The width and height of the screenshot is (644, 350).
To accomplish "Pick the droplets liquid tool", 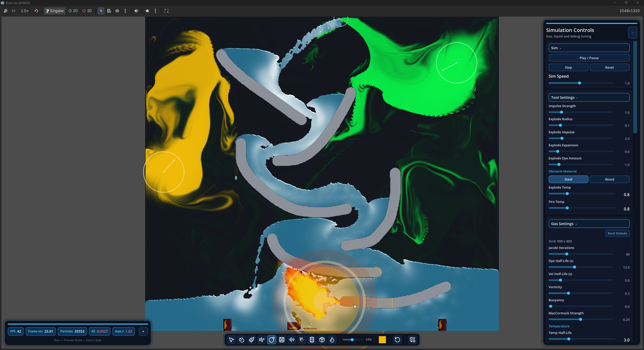I will [x=242, y=340].
